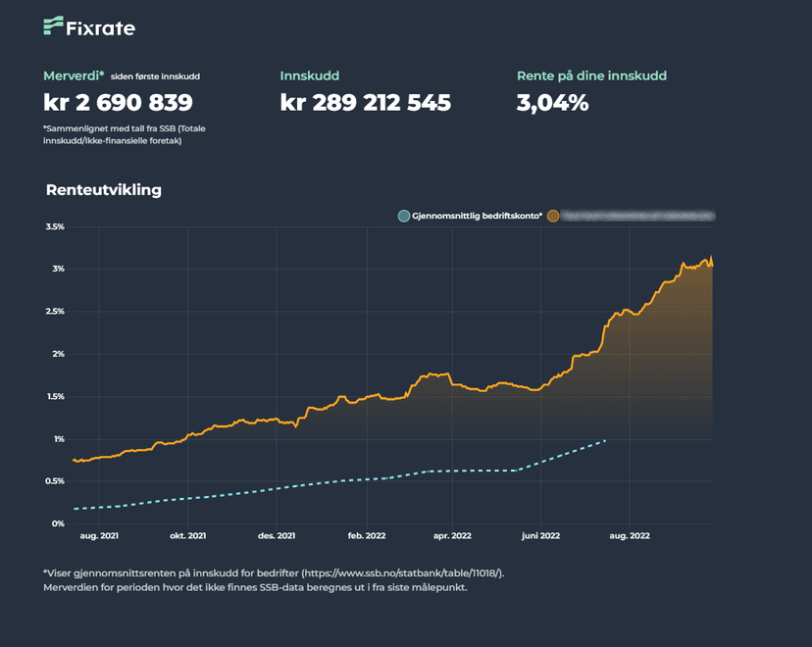Click the kr 2 690 839 value
812x647 pixels.
pyautogui.click(x=118, y=102)
